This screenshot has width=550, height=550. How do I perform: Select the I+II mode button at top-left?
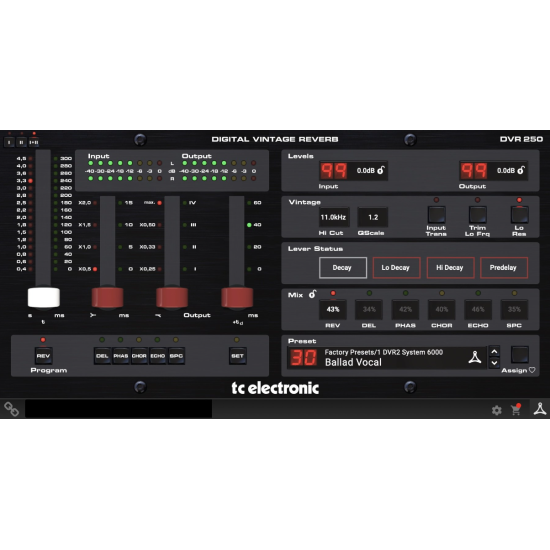tap(34, 142)
